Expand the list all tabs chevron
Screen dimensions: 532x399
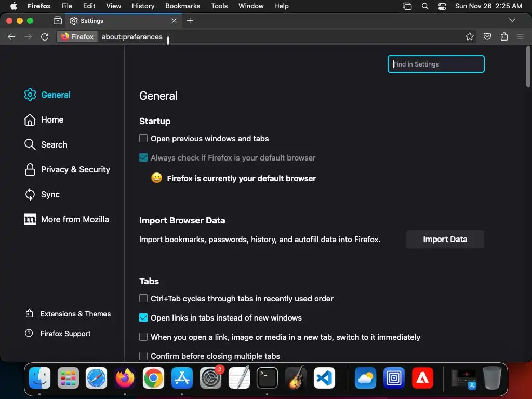512,20
